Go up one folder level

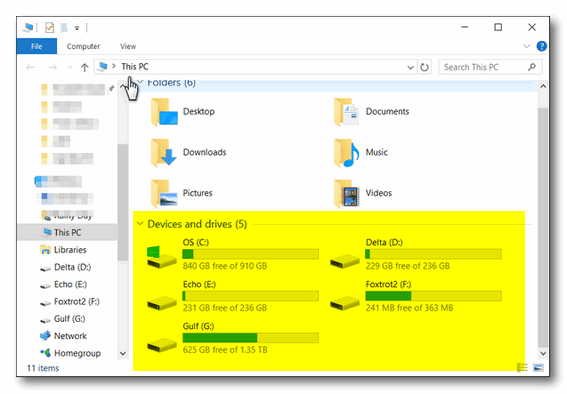coord(84,67)
